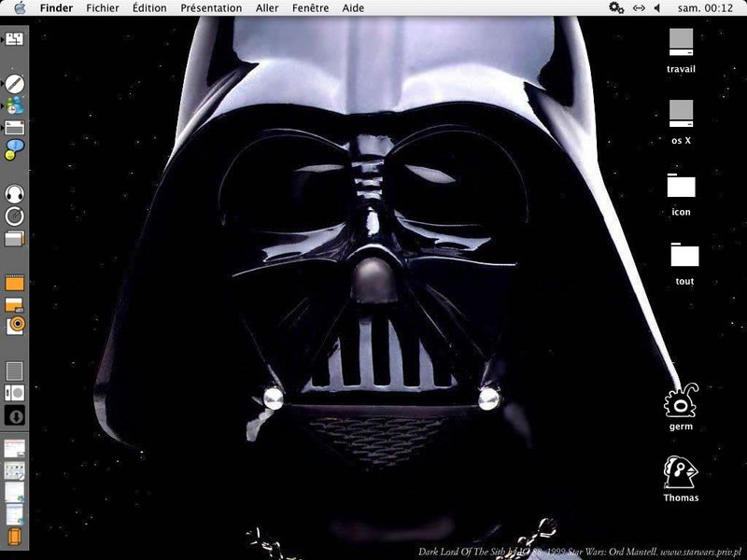Click the headphones icon in the dock
Screen dimensions: 747x560
tap(14, 193)
